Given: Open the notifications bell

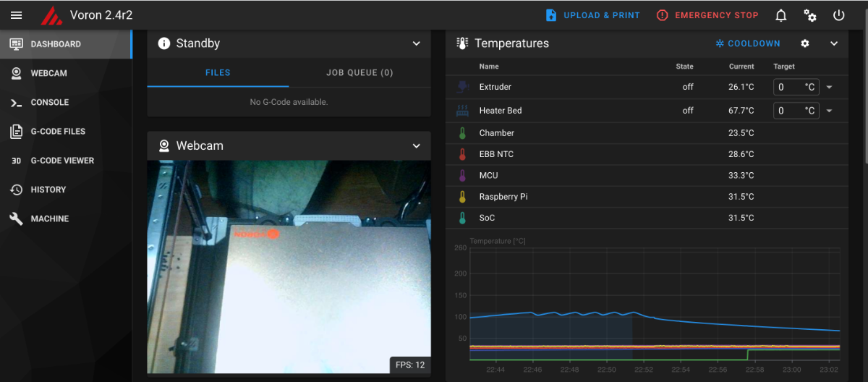Looking at the screenshot, I should coord(781,15).
